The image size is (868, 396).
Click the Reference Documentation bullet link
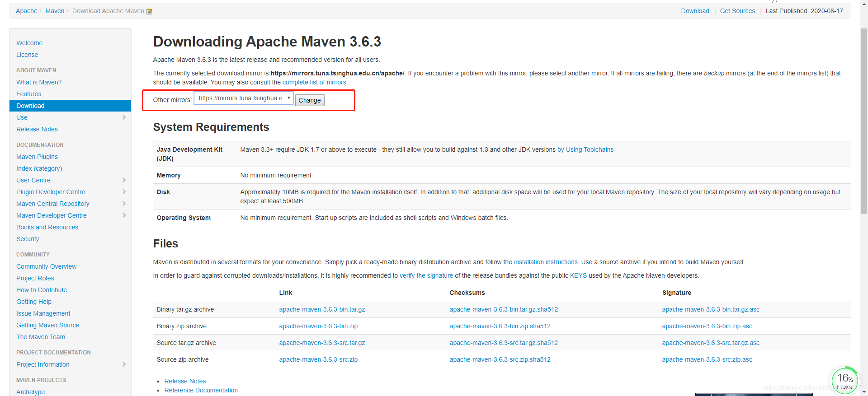coord(201,390)
